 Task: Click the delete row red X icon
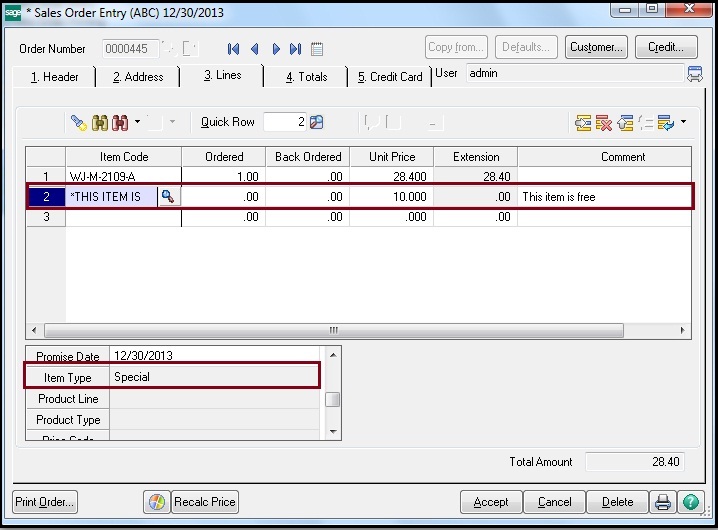[x=604, y=123]
